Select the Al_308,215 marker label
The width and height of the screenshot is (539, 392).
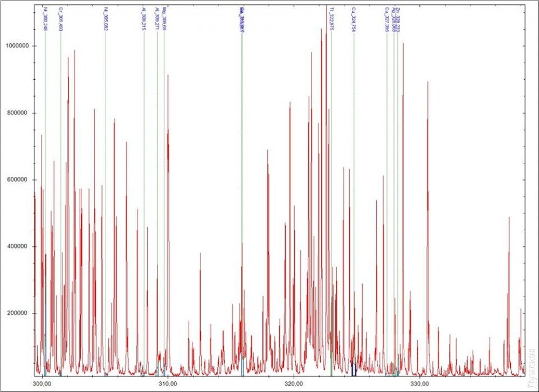(x=143, y=19)
